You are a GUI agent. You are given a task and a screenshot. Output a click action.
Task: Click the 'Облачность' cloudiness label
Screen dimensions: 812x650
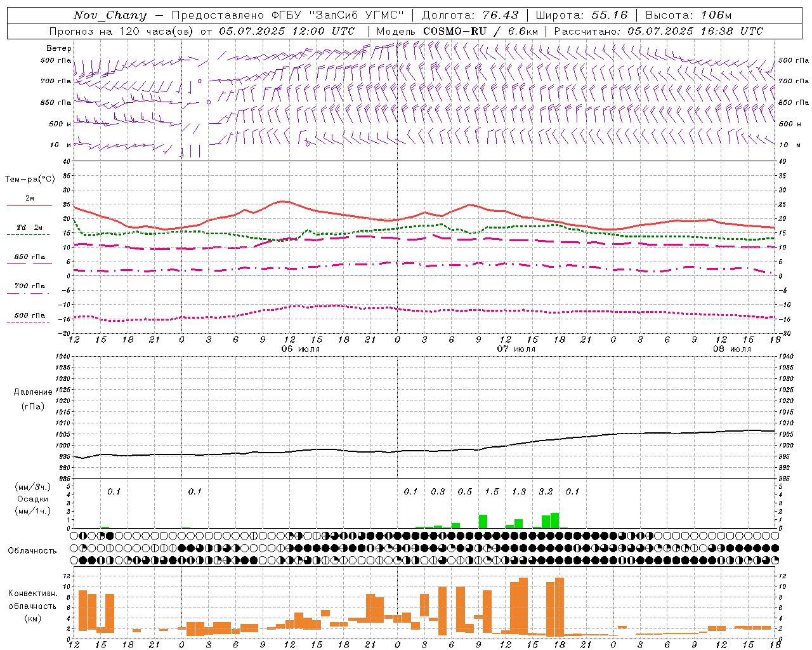32,551
